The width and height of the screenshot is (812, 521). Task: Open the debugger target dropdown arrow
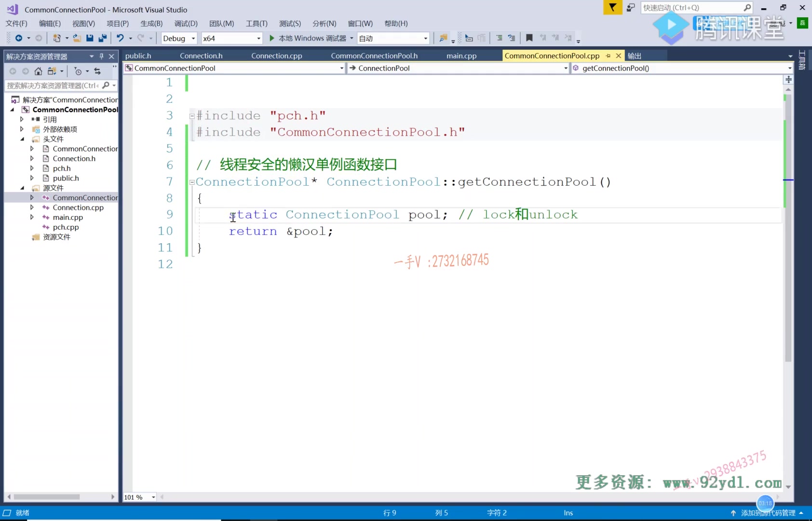(352, 38)
